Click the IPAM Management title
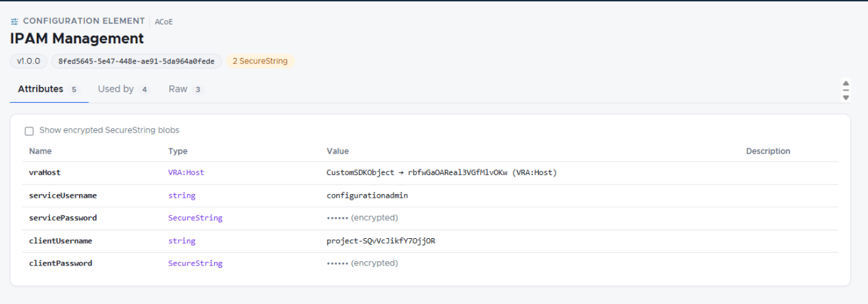The width and height of the screenshot is (868, 304). (x=77, y=38)
